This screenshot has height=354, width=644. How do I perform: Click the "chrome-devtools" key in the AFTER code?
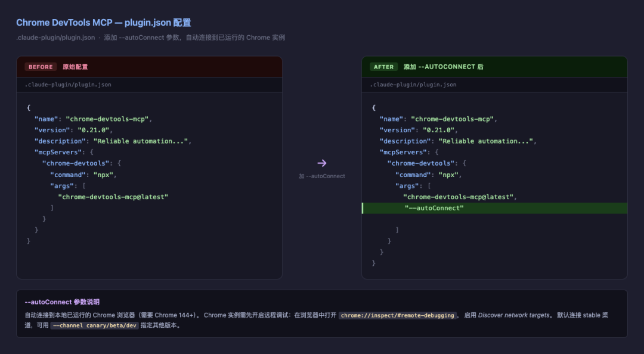421,163
